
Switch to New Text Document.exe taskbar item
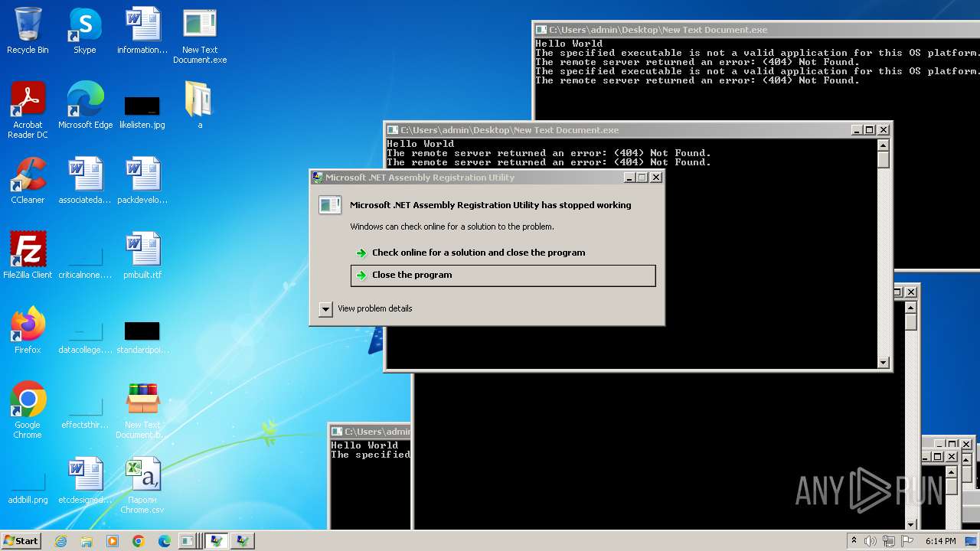pos(189,541)
